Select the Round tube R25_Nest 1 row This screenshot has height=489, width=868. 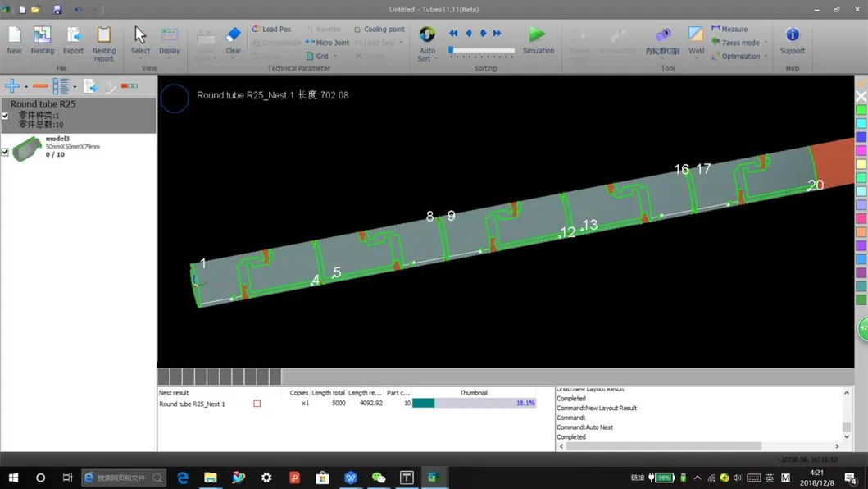(x=192, y=404)
